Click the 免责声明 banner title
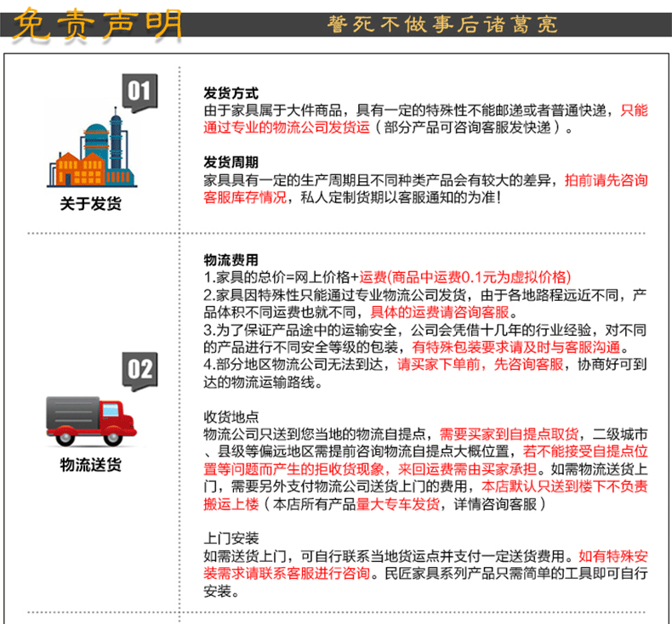 click(98, 25)
